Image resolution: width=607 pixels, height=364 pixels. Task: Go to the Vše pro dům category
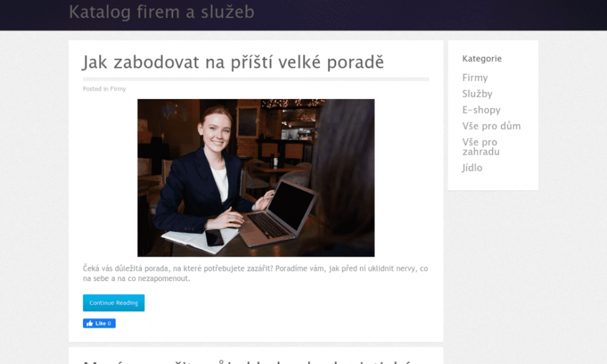[491, 126]
